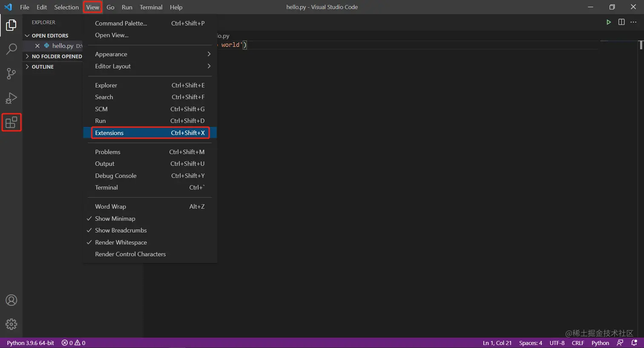Show errors and warnings count in status bar
The image size is (644, 348).
tap(73, 343)
